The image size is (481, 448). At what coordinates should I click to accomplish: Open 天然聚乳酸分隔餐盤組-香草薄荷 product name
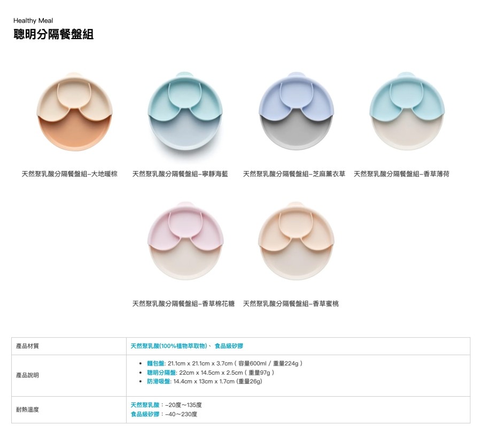coord(401,174)
